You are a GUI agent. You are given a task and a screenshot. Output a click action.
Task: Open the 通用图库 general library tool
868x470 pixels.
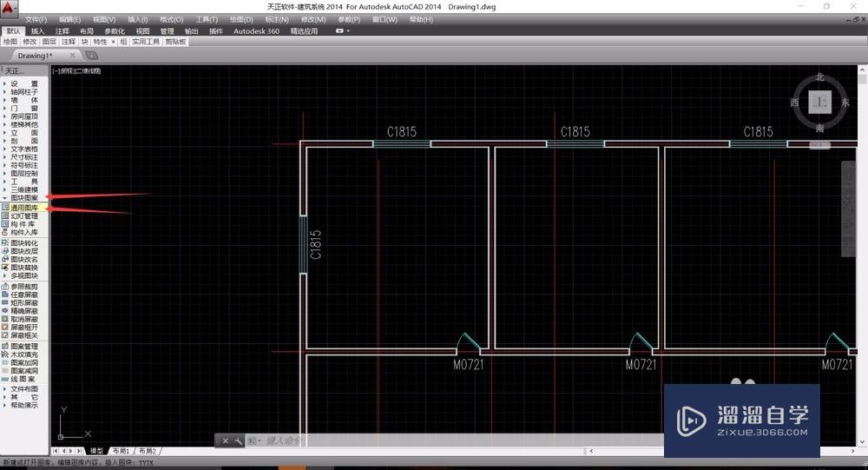coord(23,208)
